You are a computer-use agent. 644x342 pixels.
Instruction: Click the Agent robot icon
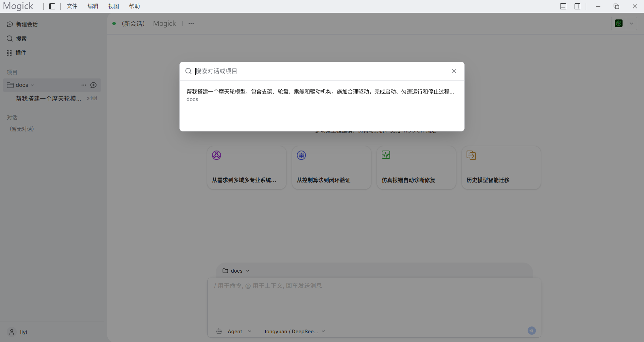(219, 331)
